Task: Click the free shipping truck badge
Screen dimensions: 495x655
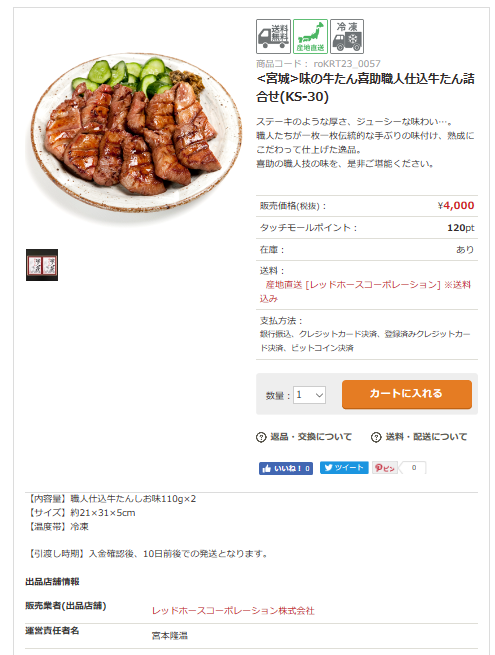Action: [x=273, y=36]
